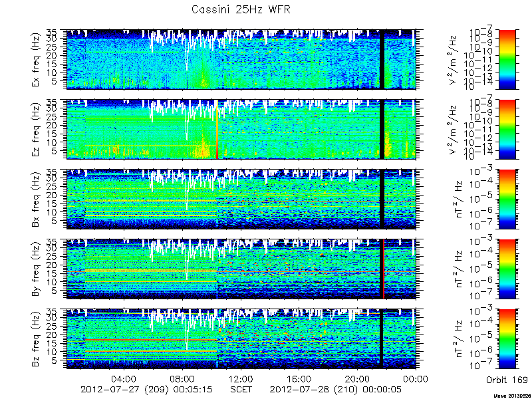Click the nT²/Hz unit label beside Bx color bar
This screenshot has height=399, width=532.
458,199
